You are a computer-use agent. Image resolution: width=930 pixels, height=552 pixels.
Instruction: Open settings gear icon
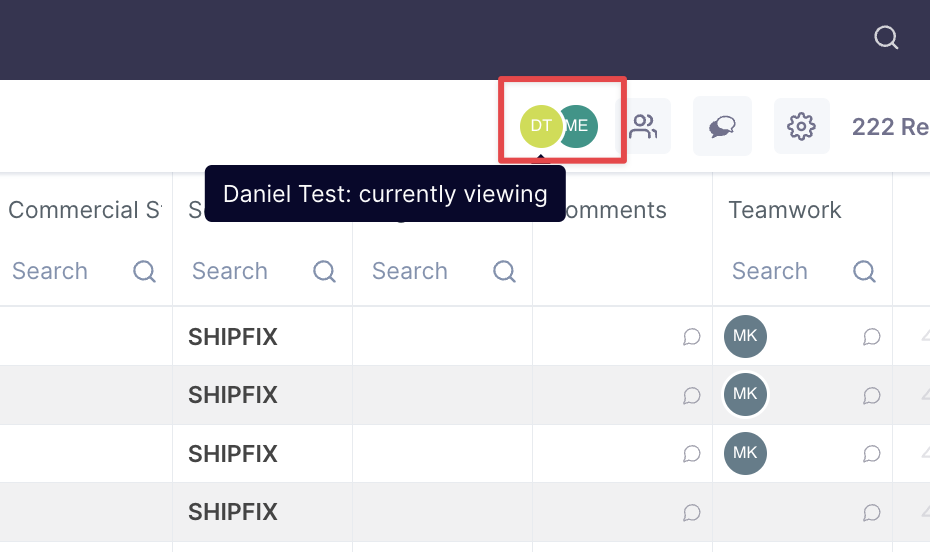[801, 127]
